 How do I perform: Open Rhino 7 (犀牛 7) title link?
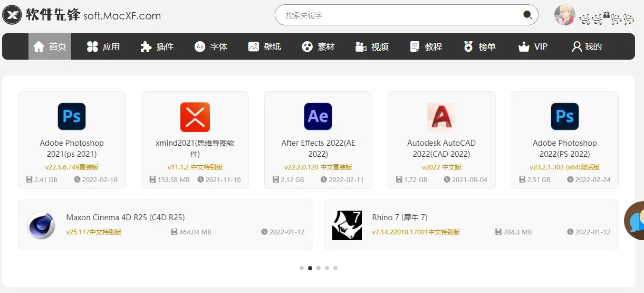400,218
